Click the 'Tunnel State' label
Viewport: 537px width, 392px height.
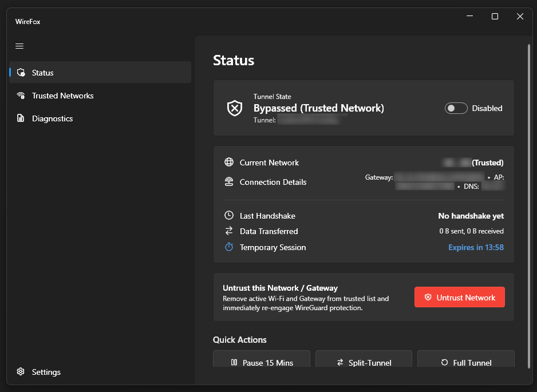[x=273, y=97]
